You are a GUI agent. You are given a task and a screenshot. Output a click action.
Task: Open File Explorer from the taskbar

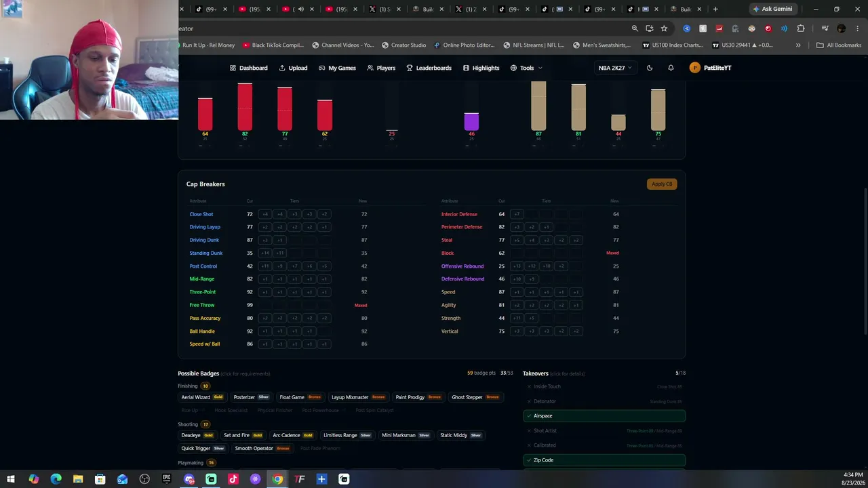pyautogui.click(x=78, y=479)
